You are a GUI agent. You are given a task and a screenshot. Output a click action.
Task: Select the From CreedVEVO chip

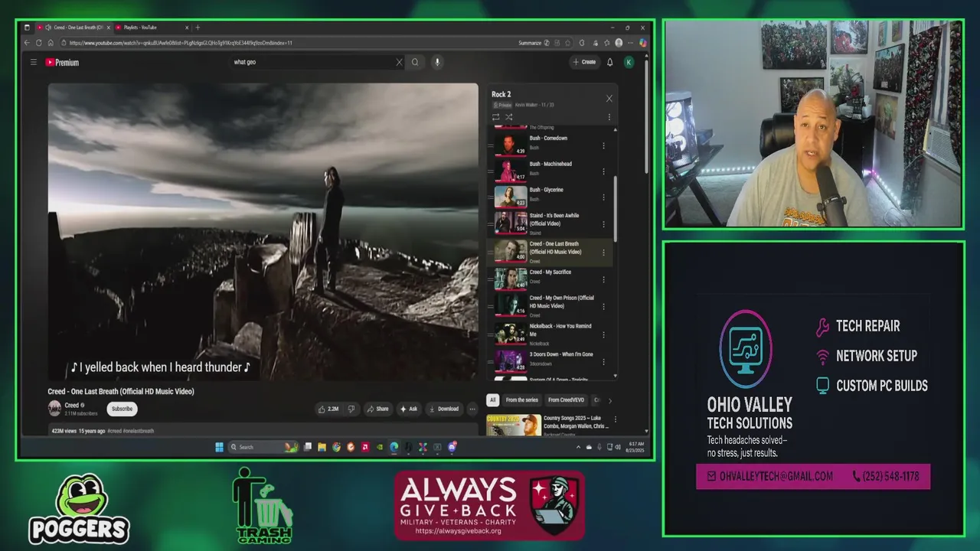[566, 400]
